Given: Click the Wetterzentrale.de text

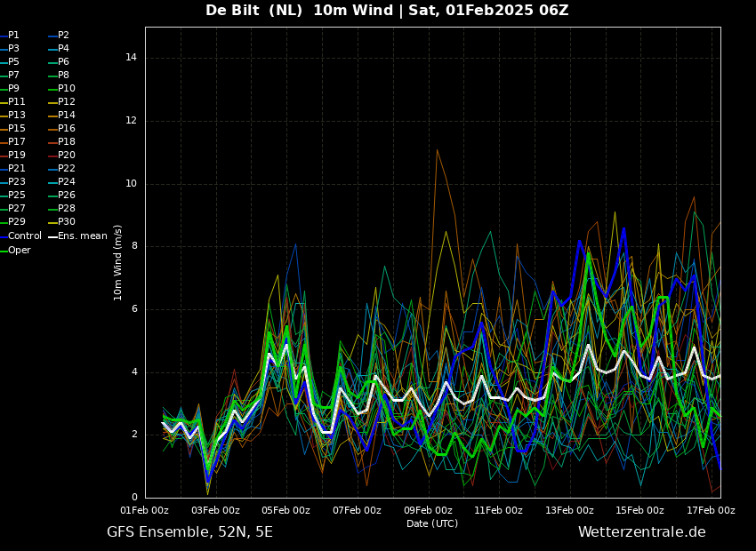Looking at the screenshot, I should tap(642, 532).
